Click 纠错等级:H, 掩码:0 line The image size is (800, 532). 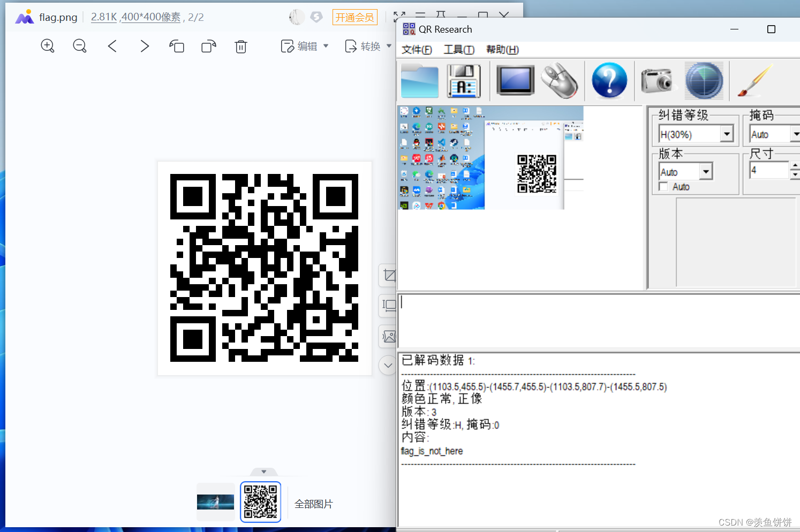click(450, 424)
